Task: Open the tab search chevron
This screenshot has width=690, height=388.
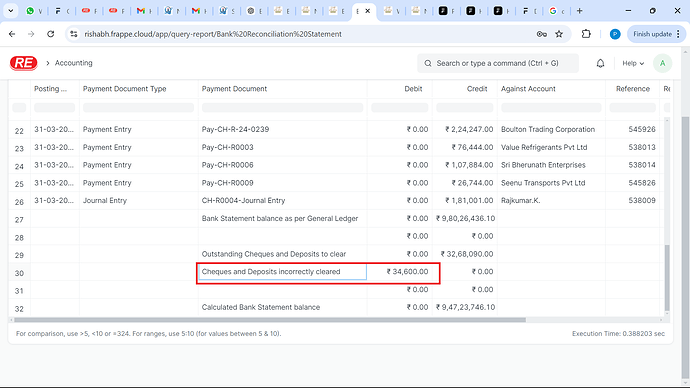Action: click(x=11, y=11)
